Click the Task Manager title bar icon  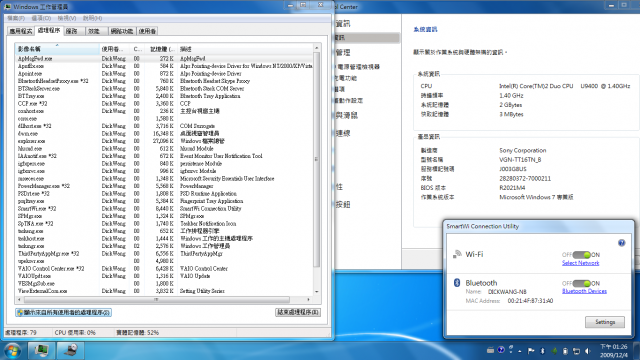8,7
